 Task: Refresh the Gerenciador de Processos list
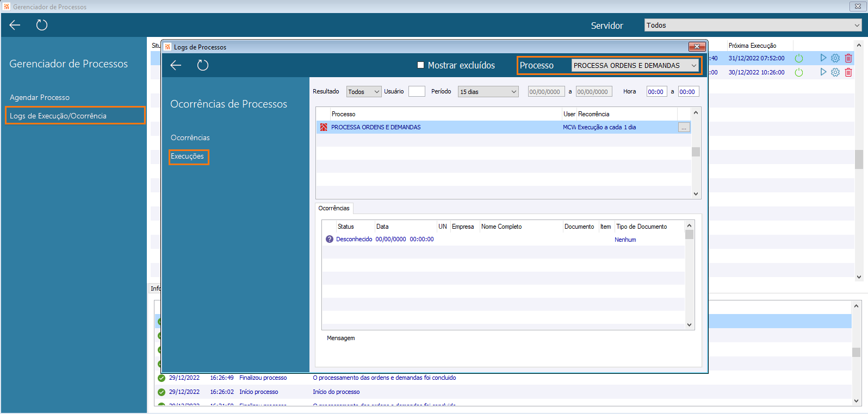tap(42, 25)
